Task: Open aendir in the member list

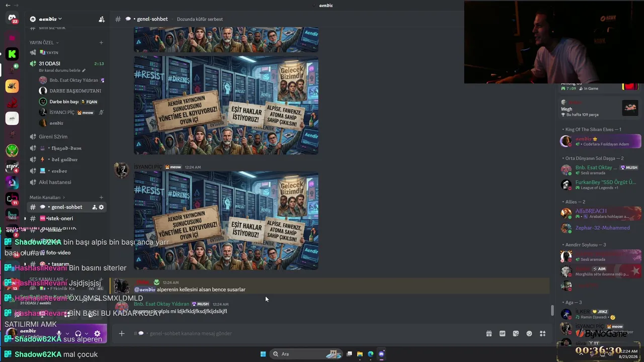Action: (600, 141)
